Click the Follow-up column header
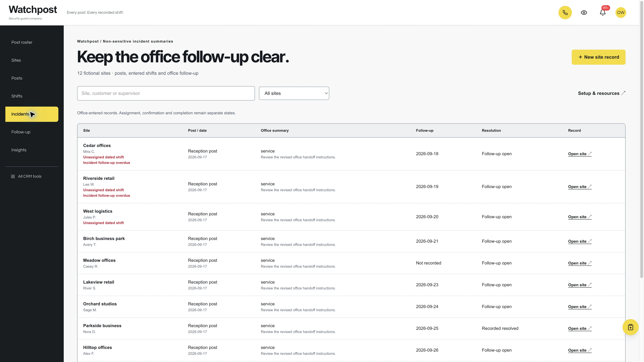 [x=424, y=130]
